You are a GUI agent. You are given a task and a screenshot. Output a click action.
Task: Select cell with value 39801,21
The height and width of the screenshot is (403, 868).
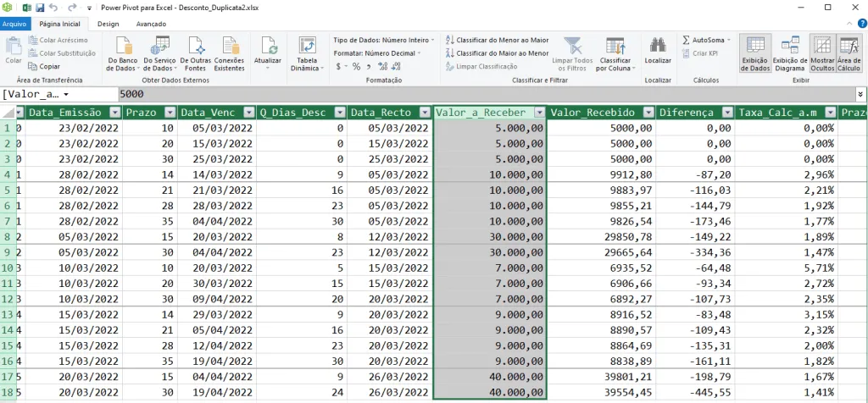click(x=602, y=377)
